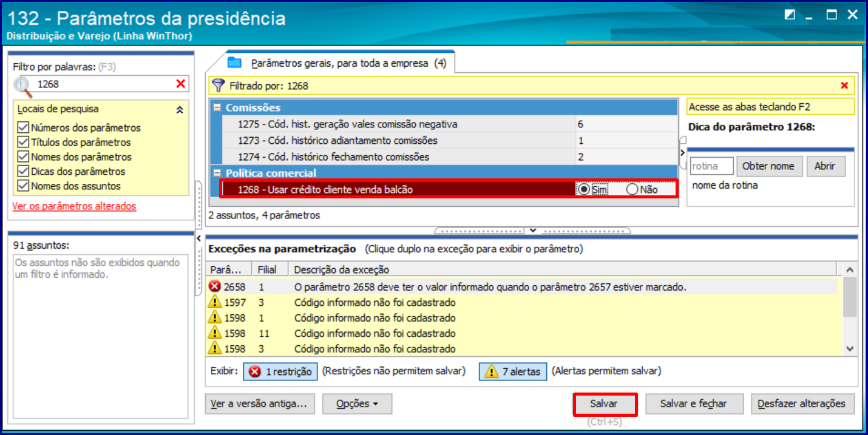Click the Salvar button
The image size is (868, 435).
(604, 403)
